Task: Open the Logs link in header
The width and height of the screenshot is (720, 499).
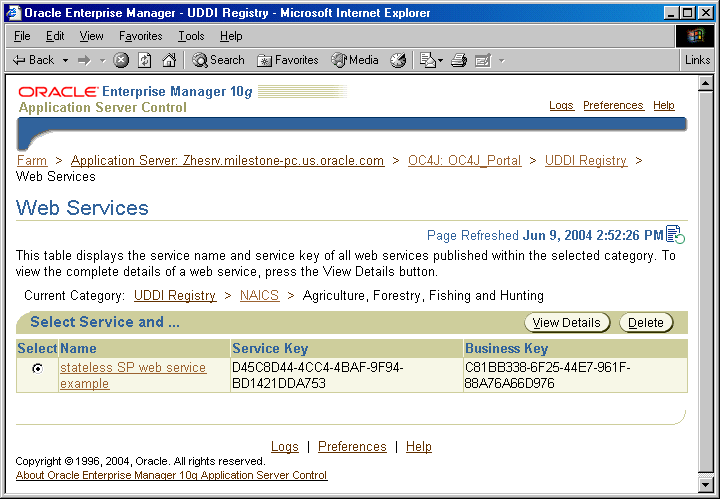Action: click(561, 106)
